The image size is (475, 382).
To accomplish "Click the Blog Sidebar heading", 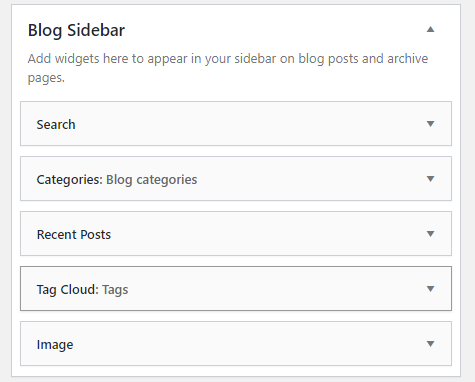I will pos(76,30).
